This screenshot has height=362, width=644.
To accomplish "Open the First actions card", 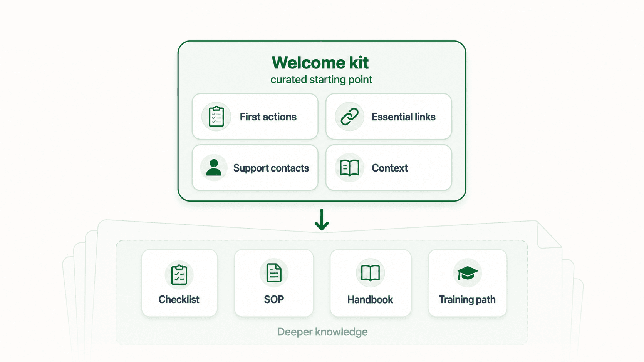I will (x=255, y=117).
